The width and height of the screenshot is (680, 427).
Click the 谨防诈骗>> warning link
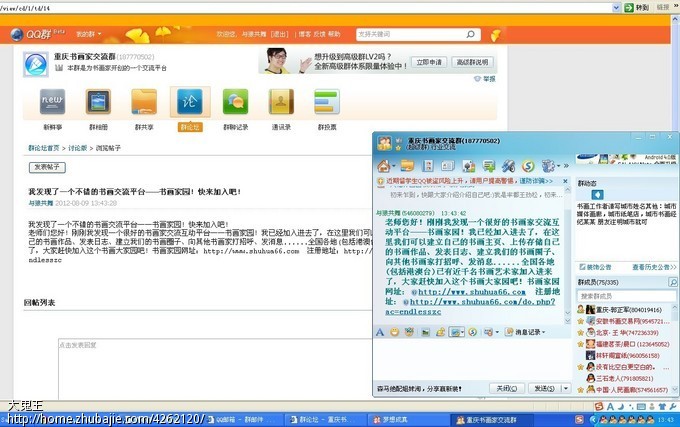click(536, 181)
